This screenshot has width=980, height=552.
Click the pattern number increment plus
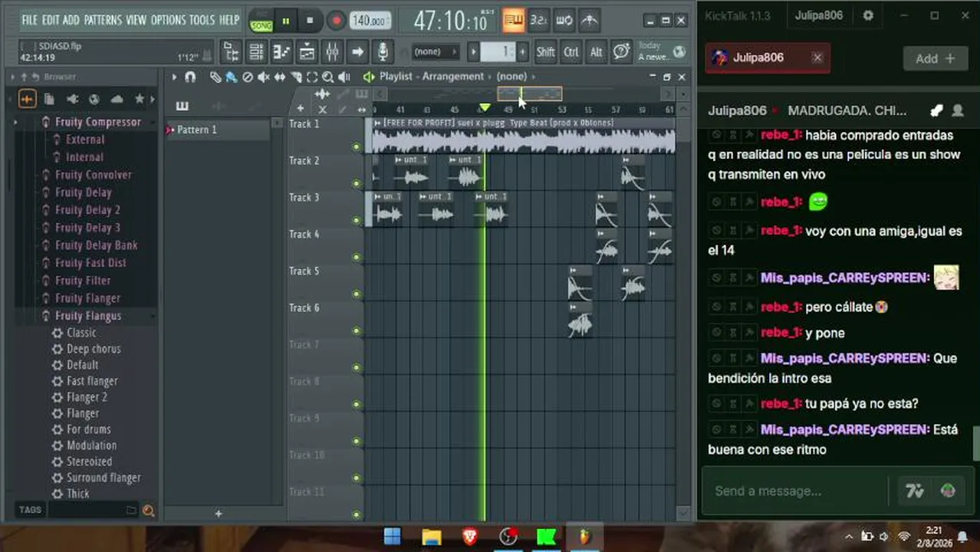(522, 52)
